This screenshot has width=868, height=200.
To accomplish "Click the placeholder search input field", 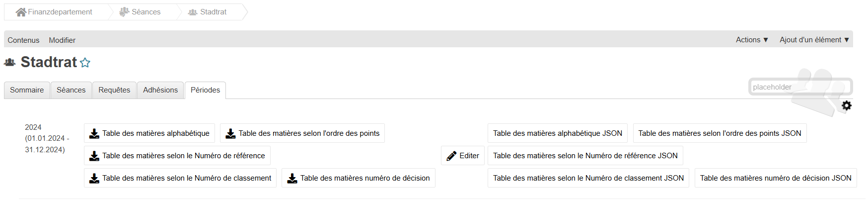I will coord(799,87).
